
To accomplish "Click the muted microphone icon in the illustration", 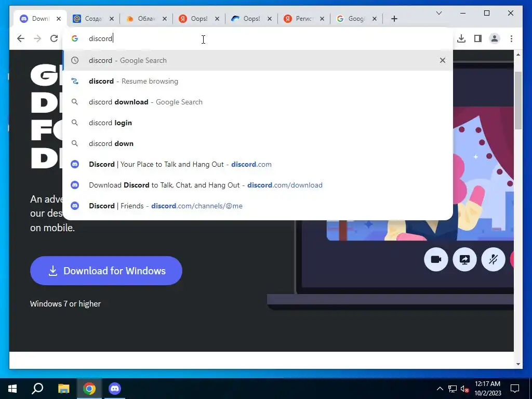I will pyautogui.click(x=493, y=260).
